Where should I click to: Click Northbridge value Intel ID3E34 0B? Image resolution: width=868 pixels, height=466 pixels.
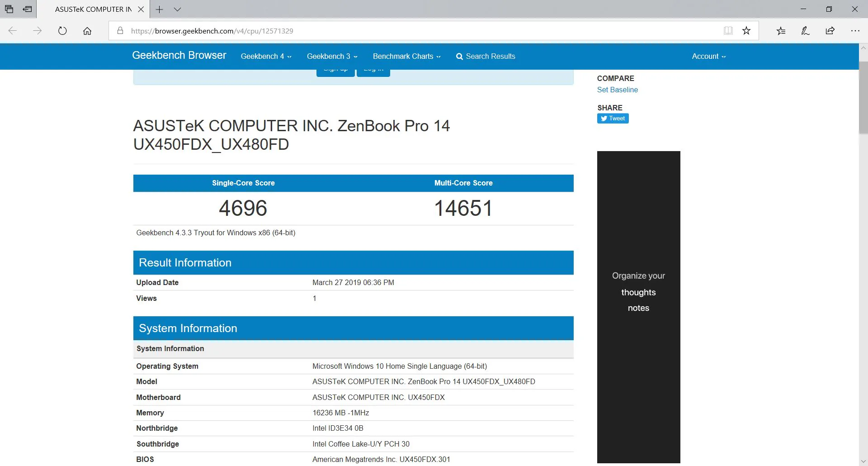click(x=338, y=428)
